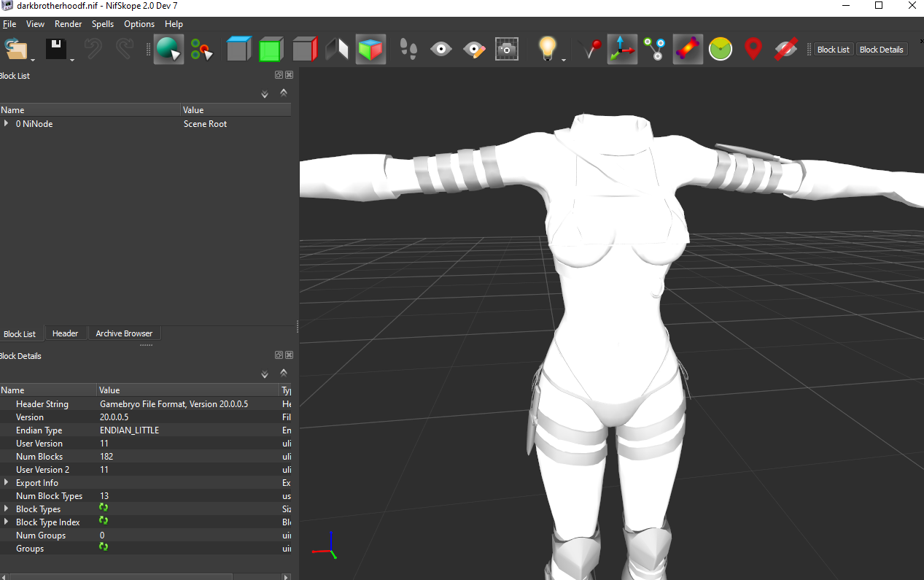Toggle the lighting lightbulb icon
The width and height of the screenshot is (924, 580).
tap(547, 49)
